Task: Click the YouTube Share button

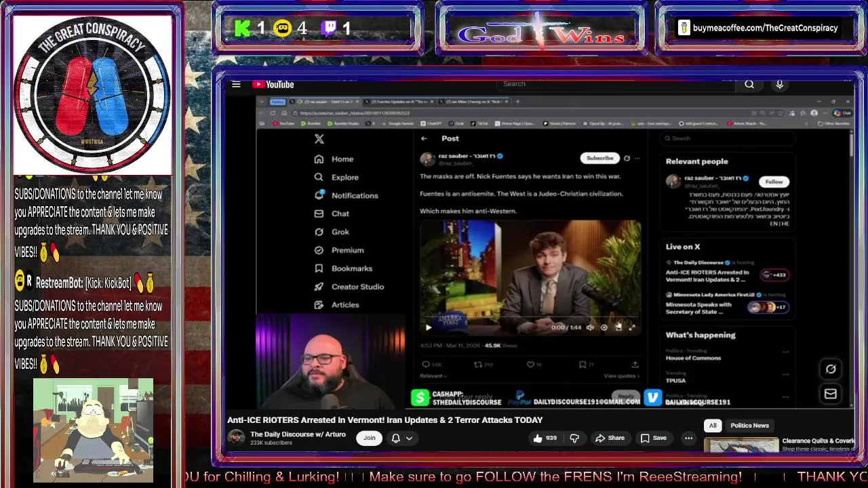Action: (x=610, y=438)
